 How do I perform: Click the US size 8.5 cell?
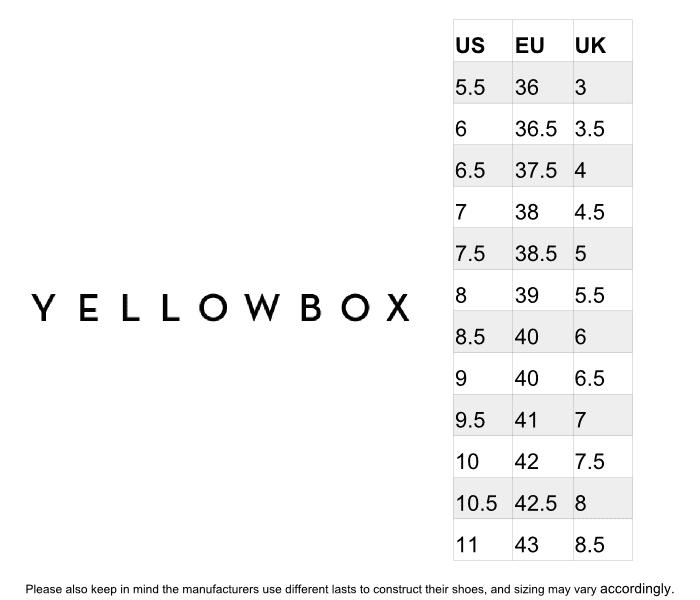tap(483, 332)
